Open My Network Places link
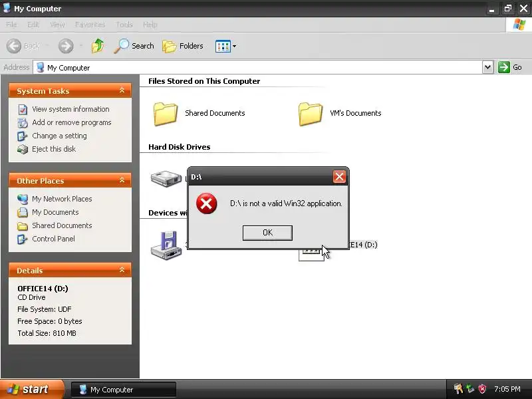The image size is (532, 399). 62,199
